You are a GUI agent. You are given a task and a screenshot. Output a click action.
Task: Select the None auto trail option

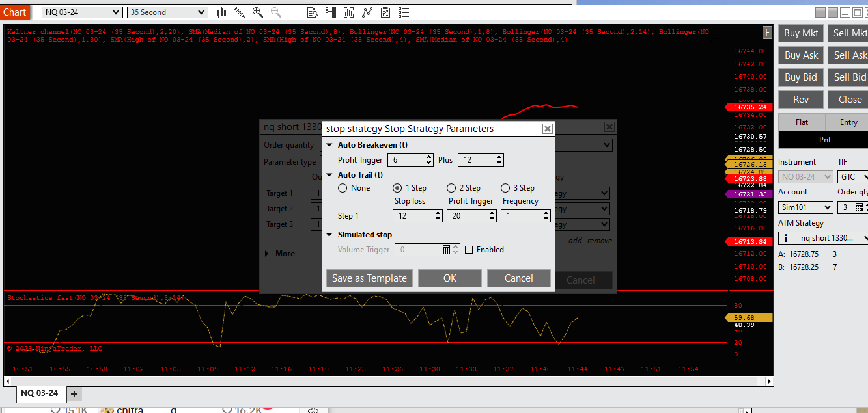343,188
